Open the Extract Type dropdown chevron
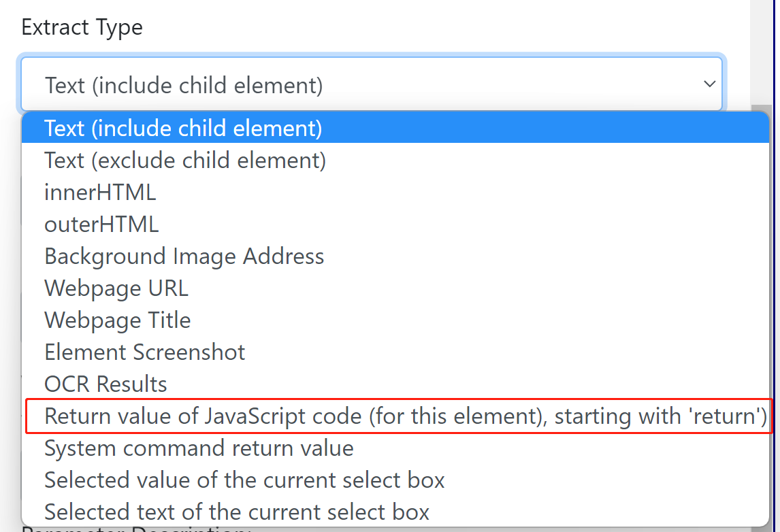 click(x=709, y=84)
